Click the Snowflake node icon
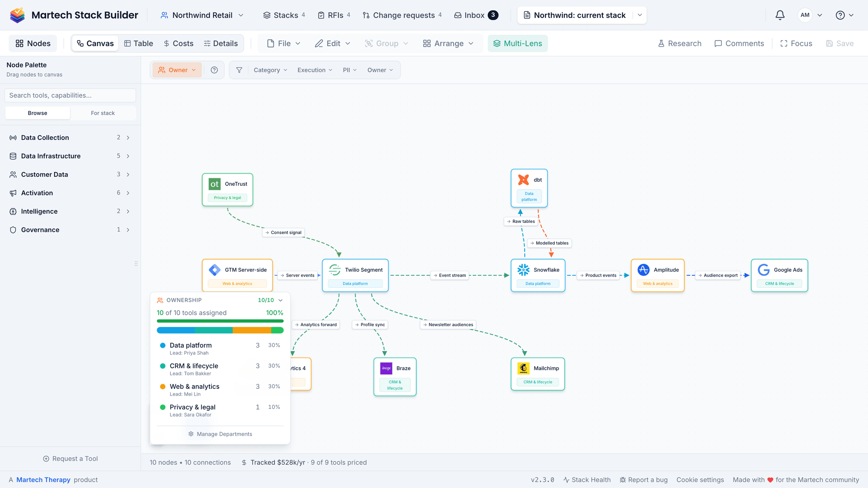The image size is (868, 488). pyautogui.click(x=523, y=270)
